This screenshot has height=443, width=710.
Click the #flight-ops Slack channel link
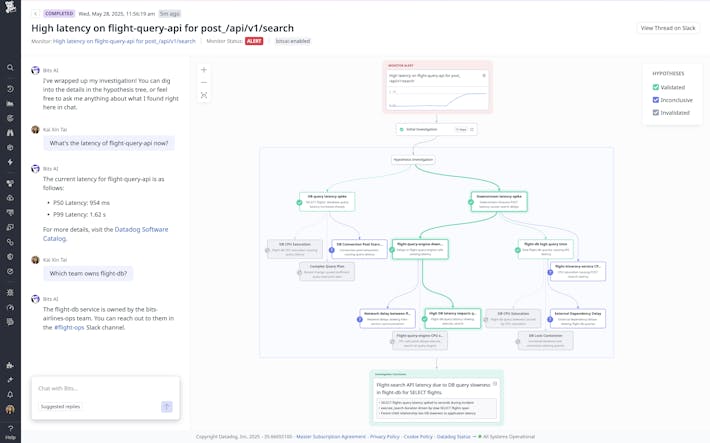pos(70,328)
